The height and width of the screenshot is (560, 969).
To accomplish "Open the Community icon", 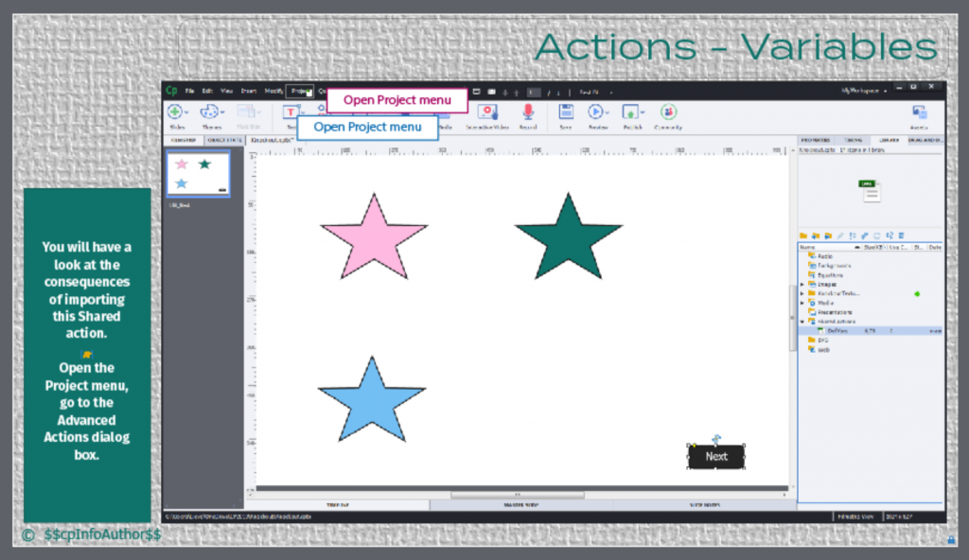I will pyautogui.click(x=668, y=112).
